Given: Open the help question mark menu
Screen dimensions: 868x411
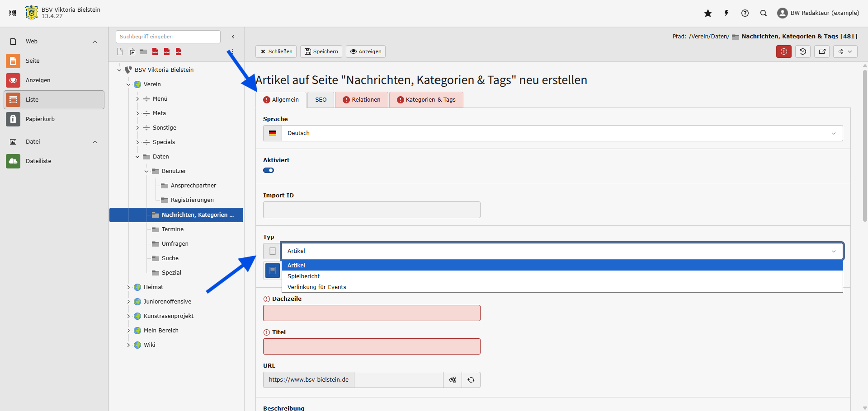Looking at the screenshot, I should point(745,13).
